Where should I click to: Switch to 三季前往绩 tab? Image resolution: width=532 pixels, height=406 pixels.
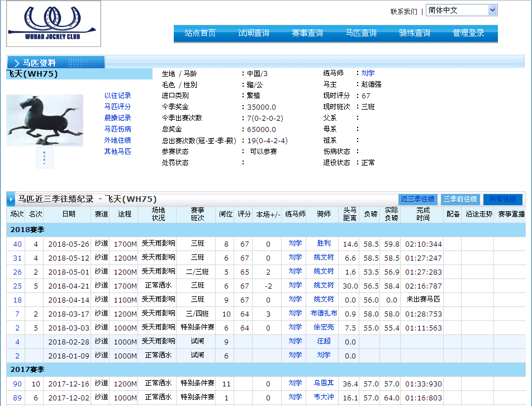point(460,199)
